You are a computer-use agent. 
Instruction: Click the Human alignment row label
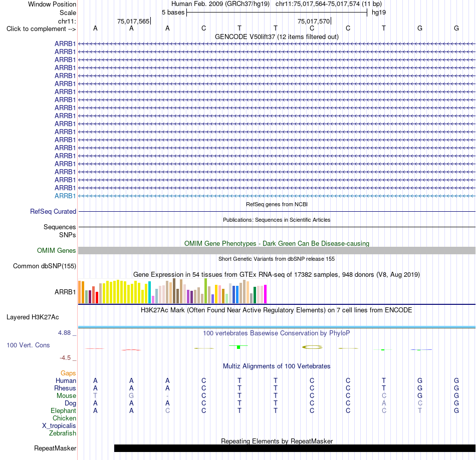66,381
